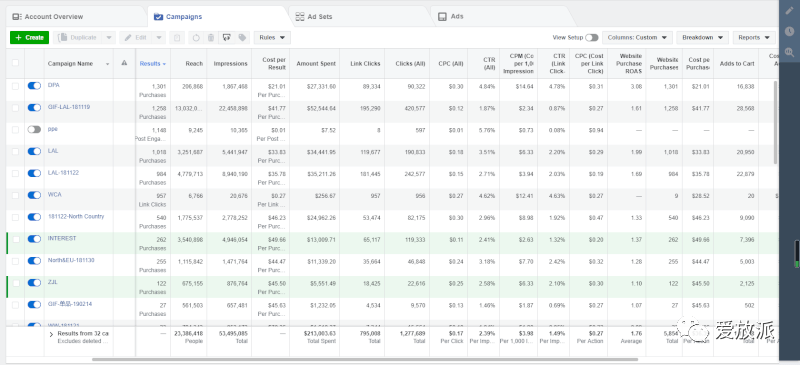Click the pencil edit icon in right sidebar
800x365 pixels.
click(789, 11)
